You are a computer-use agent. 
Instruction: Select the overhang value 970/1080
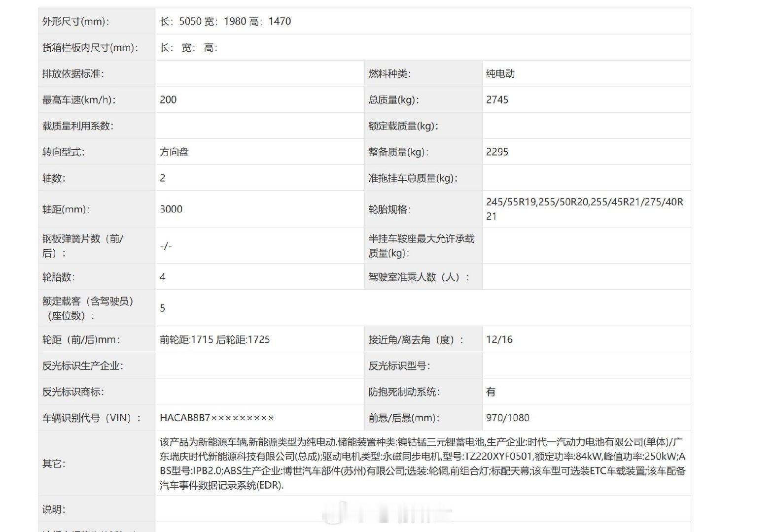click(x=508, y=418)
